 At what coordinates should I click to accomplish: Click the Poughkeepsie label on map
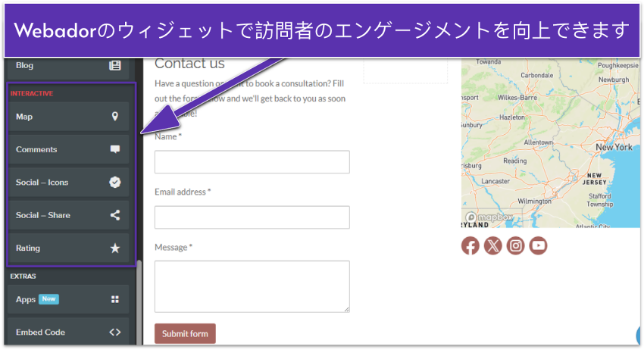pos(618,65)
